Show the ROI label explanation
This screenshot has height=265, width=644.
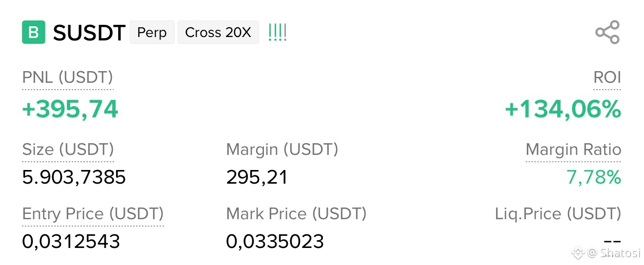click(607, 77)
